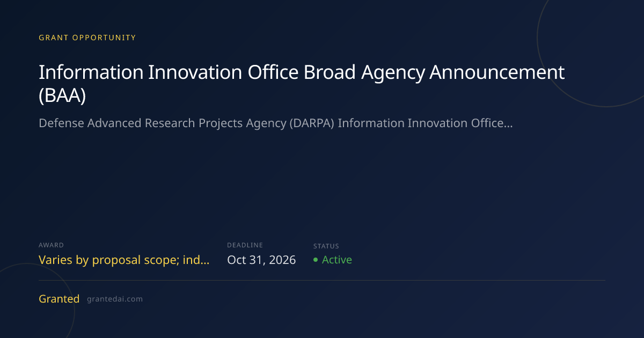
Task: Click the Information Innovation Office BAA title
Action: point(302,83)
